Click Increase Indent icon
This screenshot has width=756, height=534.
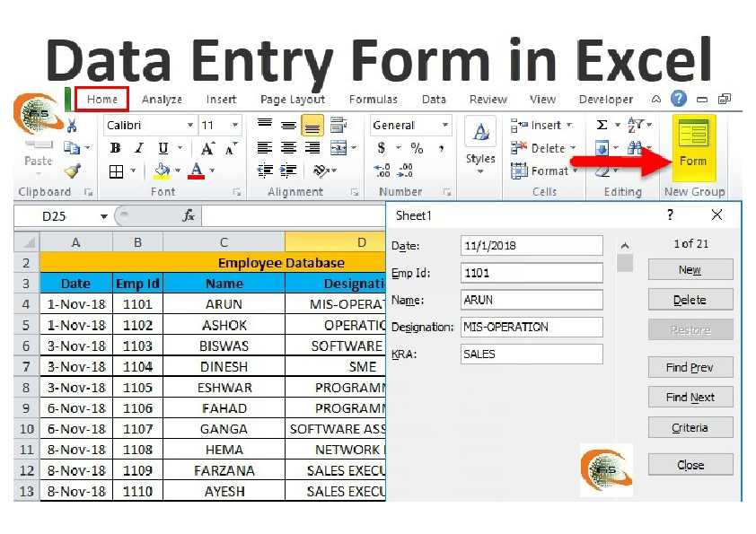288,171
